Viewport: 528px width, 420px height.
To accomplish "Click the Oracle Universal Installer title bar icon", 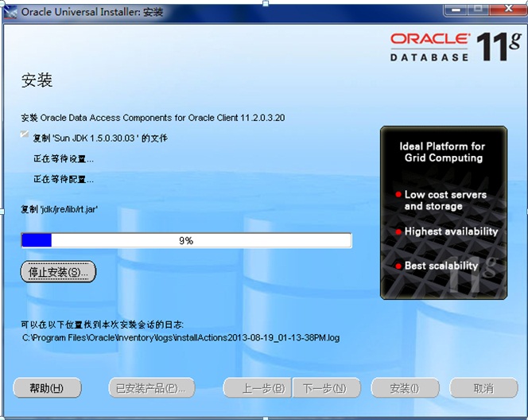I will click(x=10, y=12).
